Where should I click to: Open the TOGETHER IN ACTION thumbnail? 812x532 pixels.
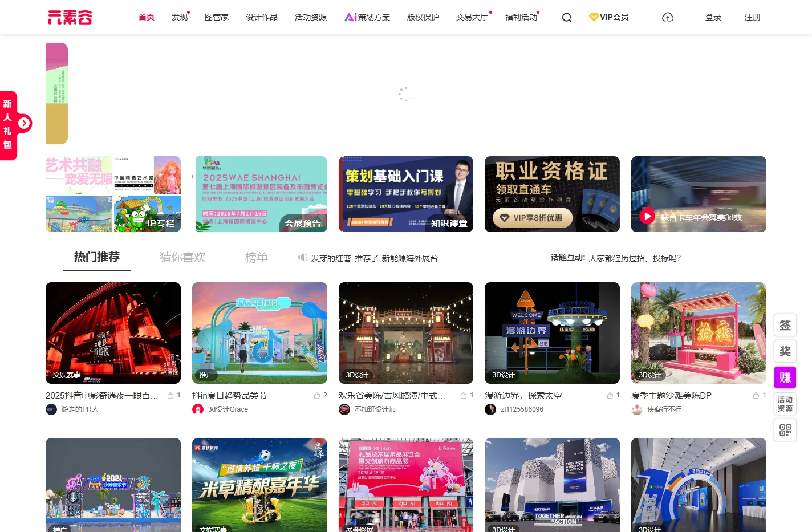coord(552,485)
